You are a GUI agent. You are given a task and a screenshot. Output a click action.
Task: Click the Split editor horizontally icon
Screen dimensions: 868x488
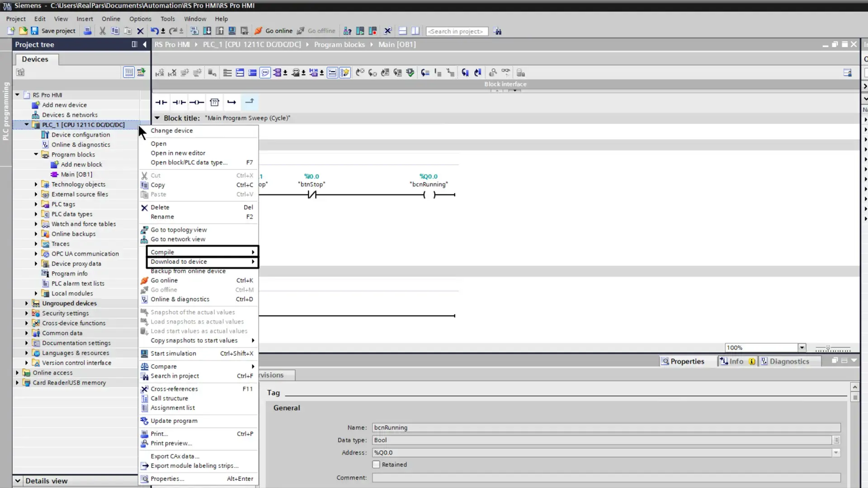(x=402, y=31)
